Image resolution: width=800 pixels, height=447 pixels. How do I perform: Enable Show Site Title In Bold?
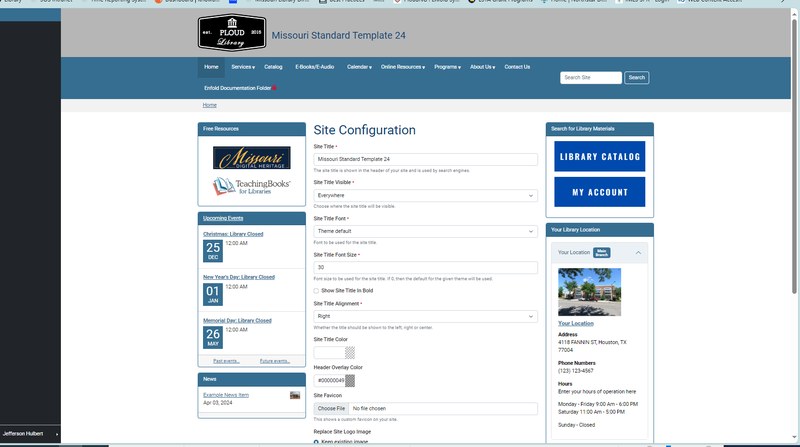pos(317,290)
